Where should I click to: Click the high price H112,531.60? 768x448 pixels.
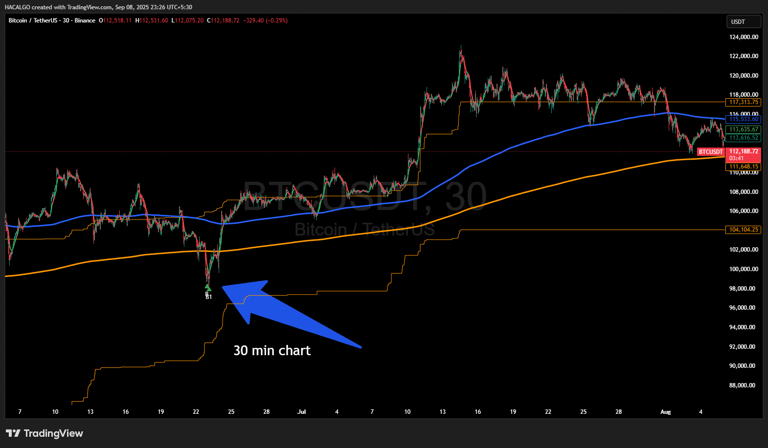(152, 21)
